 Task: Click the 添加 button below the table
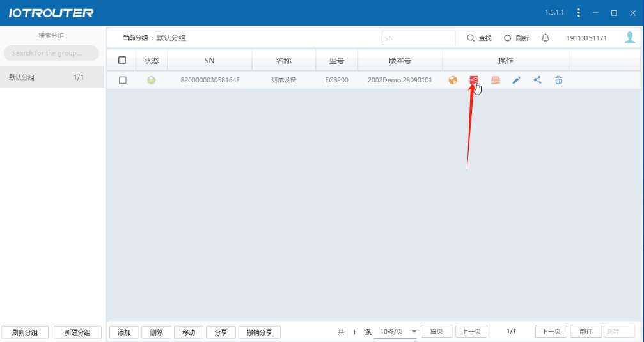click(x=124, y=332)
